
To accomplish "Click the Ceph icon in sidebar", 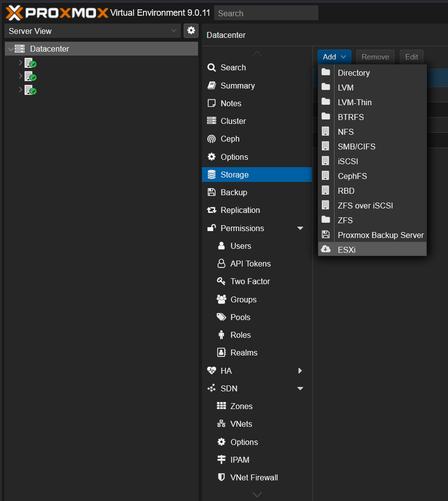I will coord(212,139).
